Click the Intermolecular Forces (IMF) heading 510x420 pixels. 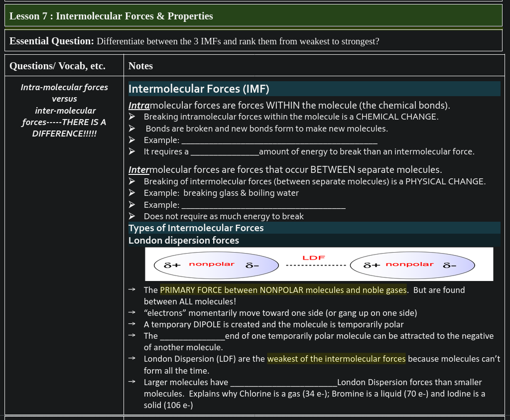199,89
